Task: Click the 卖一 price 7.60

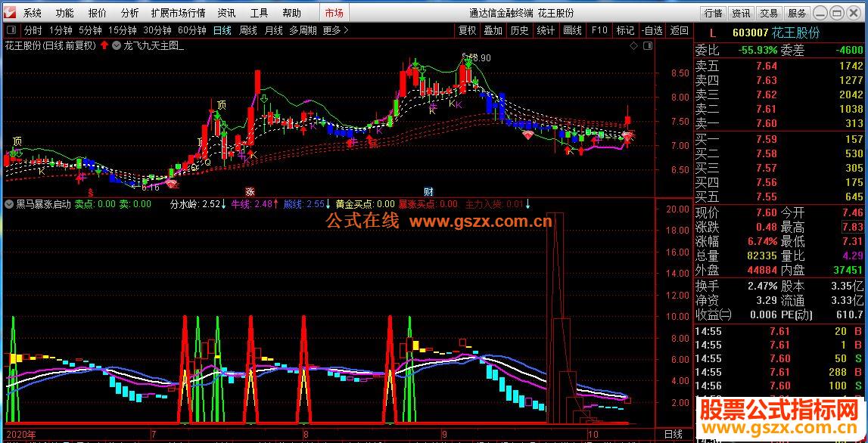Action: (767, 123)
